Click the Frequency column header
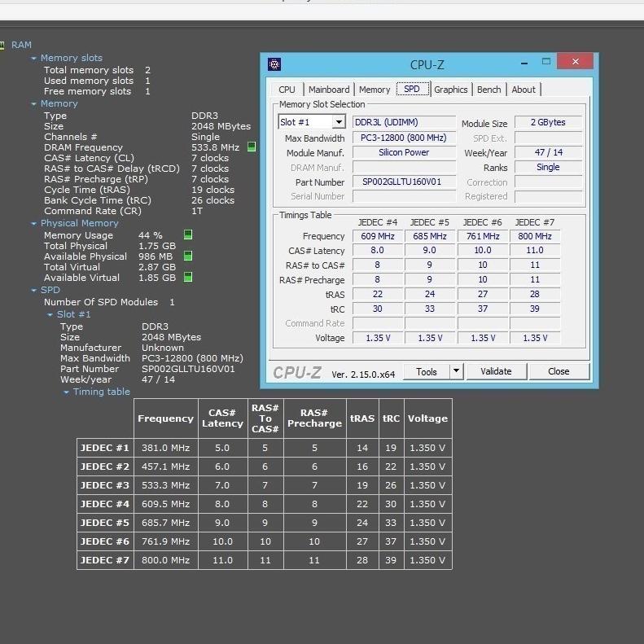Viewport: 644px width, 644px height. (166, 418)
